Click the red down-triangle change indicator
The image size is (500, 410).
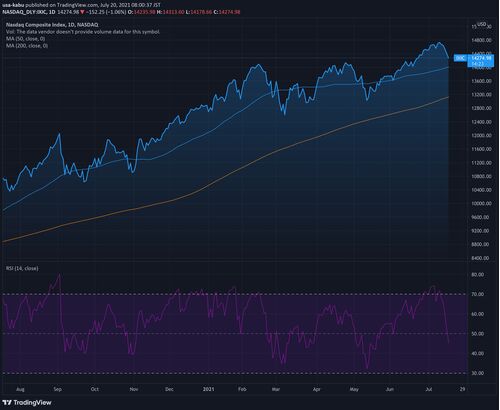tap(82, 12)
